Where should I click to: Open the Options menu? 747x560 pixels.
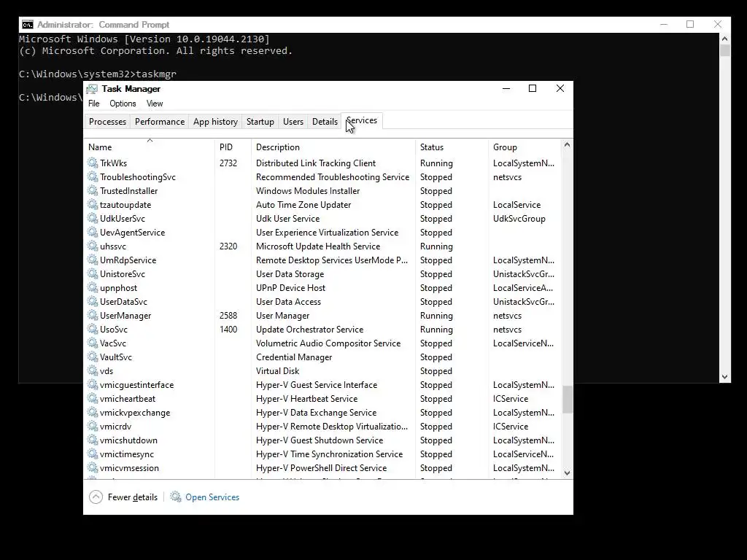click(x=123, y=104)
